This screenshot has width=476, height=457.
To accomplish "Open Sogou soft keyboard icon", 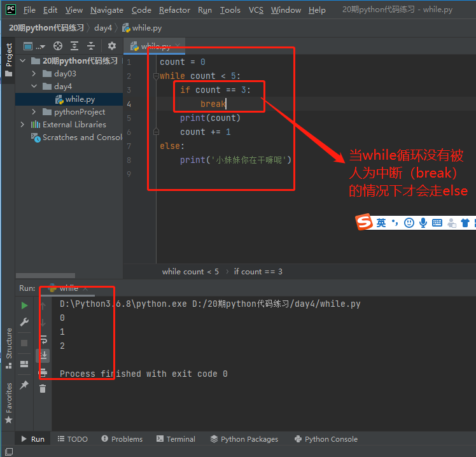I will [x=437, y=223].
